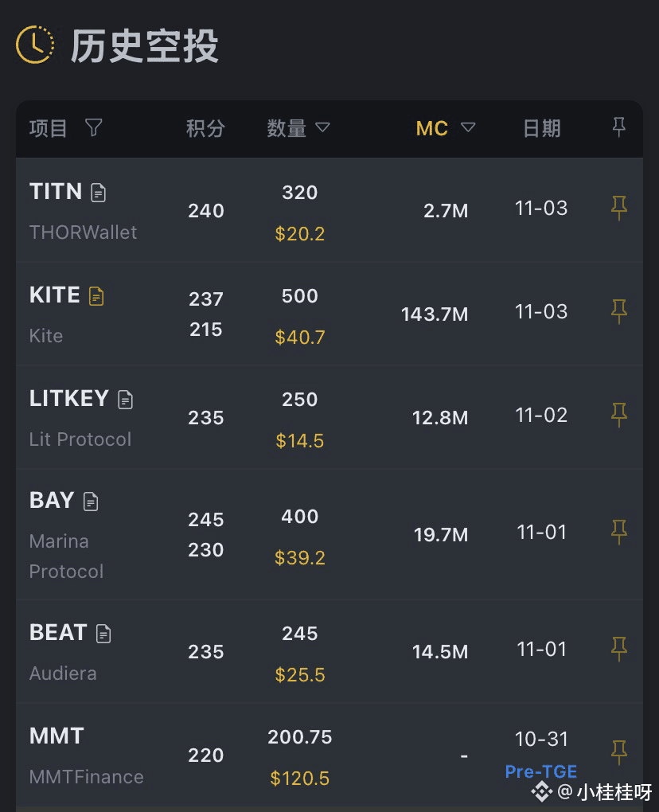The width and height of the screenshot is (659, 812).
Task: Open the BAY document icon
Action: point(92,502)
